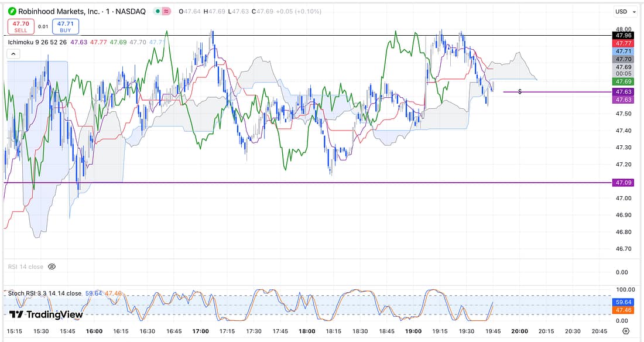Click the black 47.96 price label
The width and height of the screenshot is (644, 342).
624,35
